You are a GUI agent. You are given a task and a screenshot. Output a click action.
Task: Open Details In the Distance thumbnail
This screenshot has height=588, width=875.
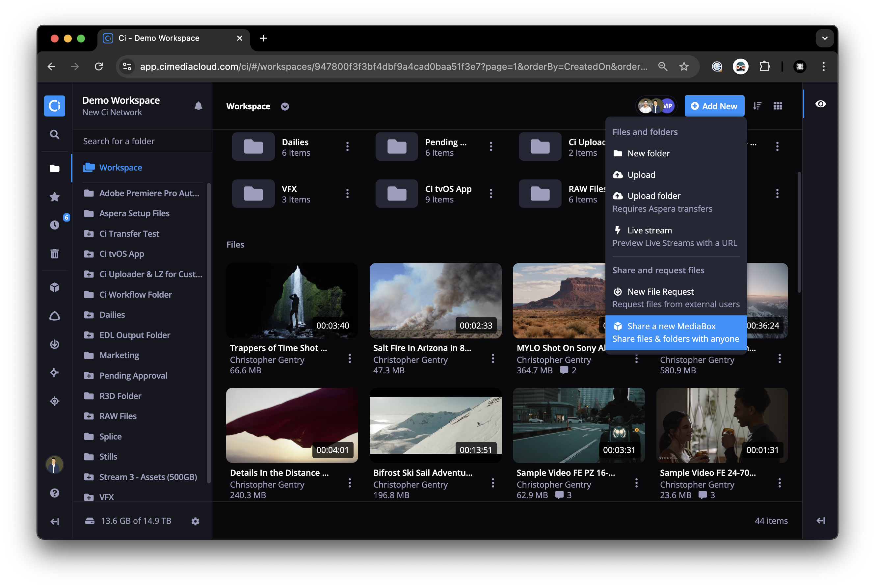[x=292, y=425]
